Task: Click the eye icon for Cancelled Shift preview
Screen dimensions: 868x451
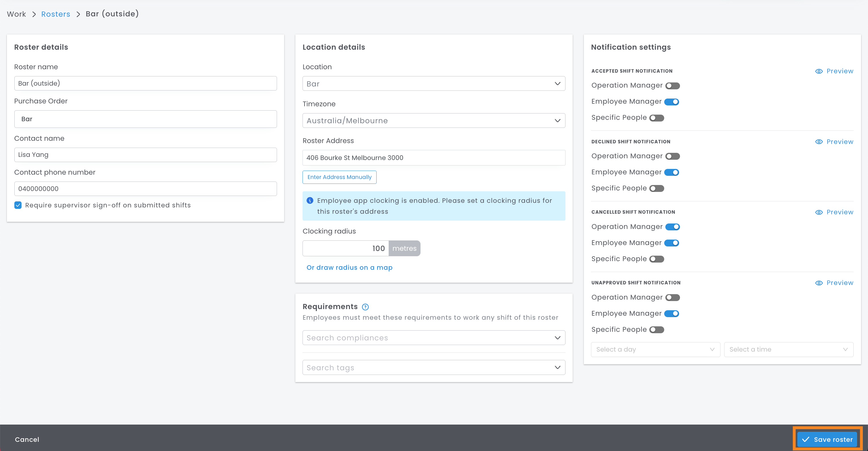Action: tap(819, 212)
